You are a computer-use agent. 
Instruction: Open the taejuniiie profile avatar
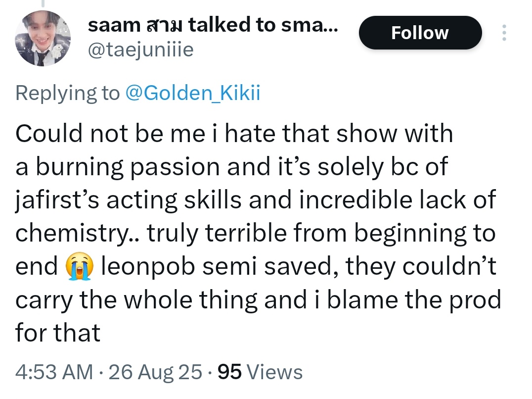(x=44, y=39)
